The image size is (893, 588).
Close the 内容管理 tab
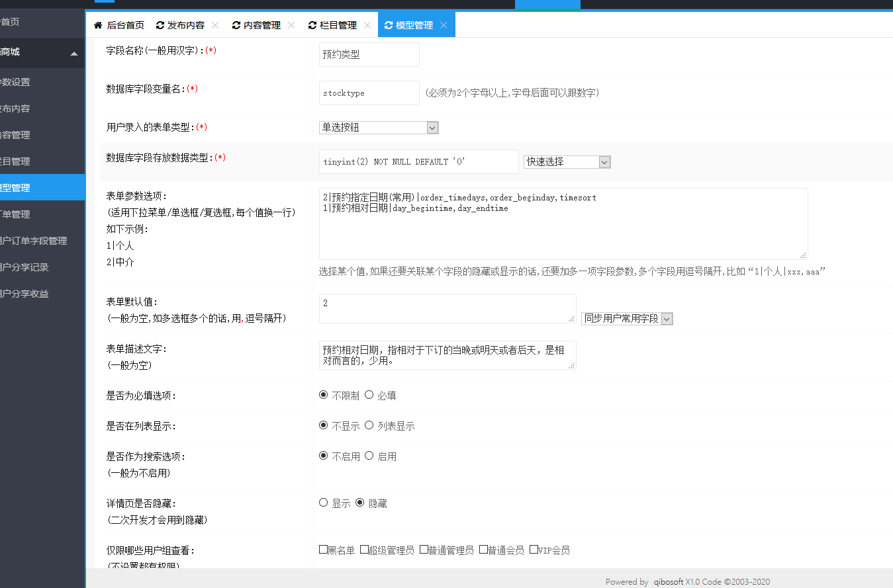click(291, 25)
